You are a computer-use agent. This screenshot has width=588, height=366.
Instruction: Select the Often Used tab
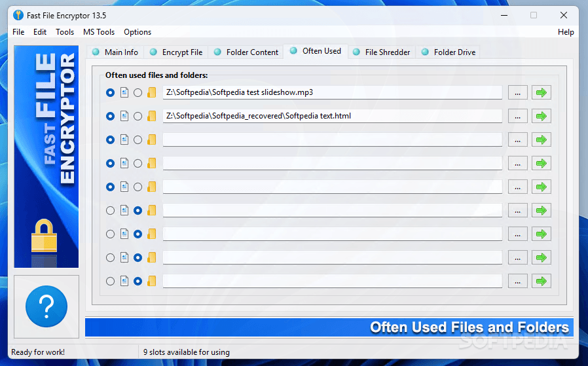[316, 51]
